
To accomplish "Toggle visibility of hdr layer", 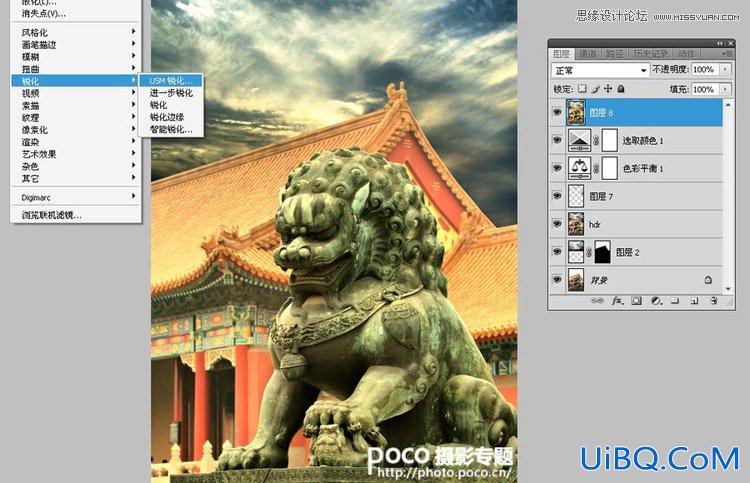I will (x=557, y=223).
